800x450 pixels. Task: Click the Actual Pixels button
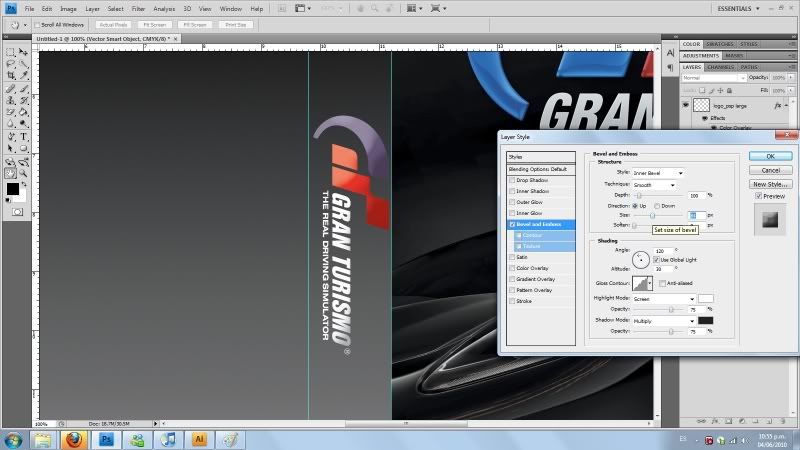point(113,24)
